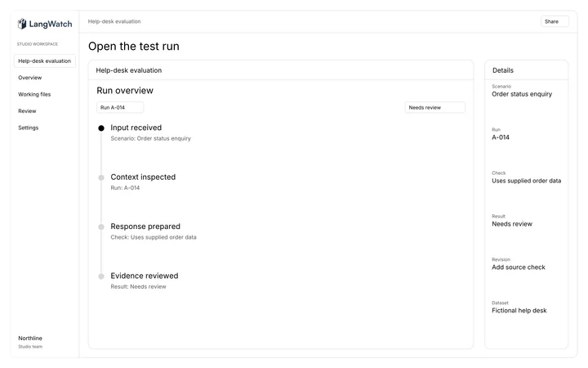Click the Run A-014 chip
The image size is (588, 368).
pyautogui.click(x=120, y=107)
